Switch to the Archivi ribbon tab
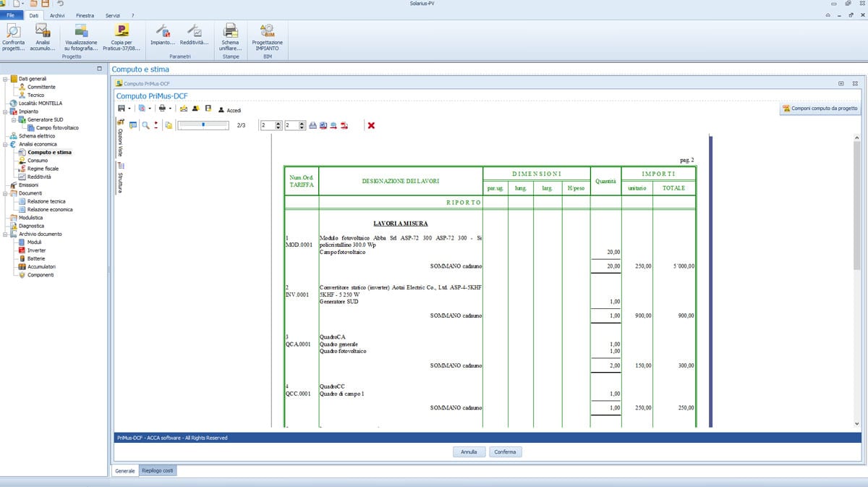This screenshot has height=487, width=868. click(x=57, y=15)
